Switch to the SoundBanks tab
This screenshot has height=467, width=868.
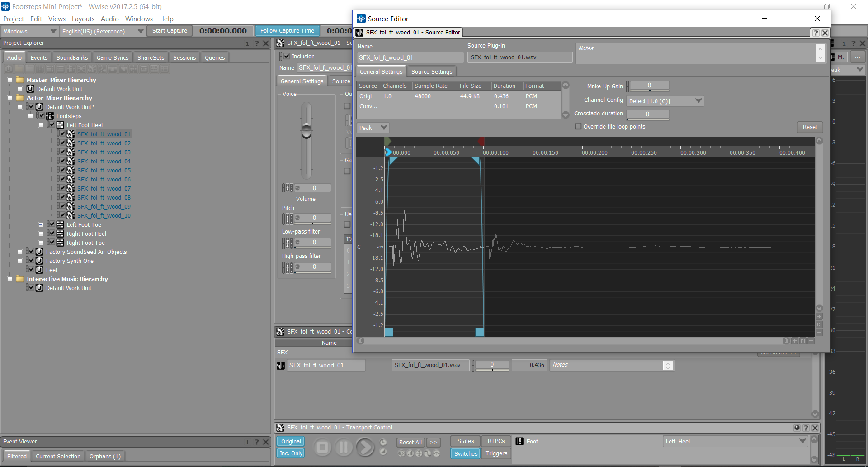click(x=72, y=57)
